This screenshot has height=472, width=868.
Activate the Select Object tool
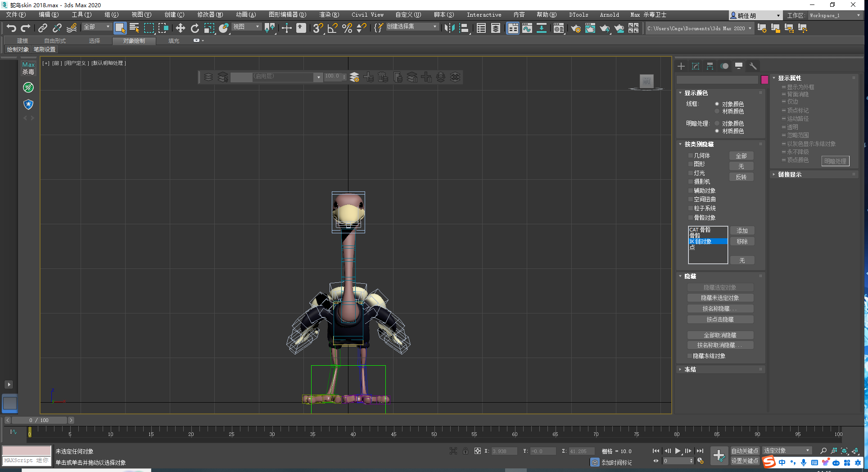coord(120,28)
